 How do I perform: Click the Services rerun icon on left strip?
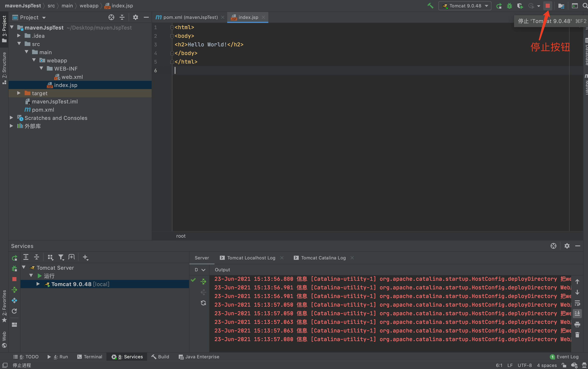coord(14,258)
